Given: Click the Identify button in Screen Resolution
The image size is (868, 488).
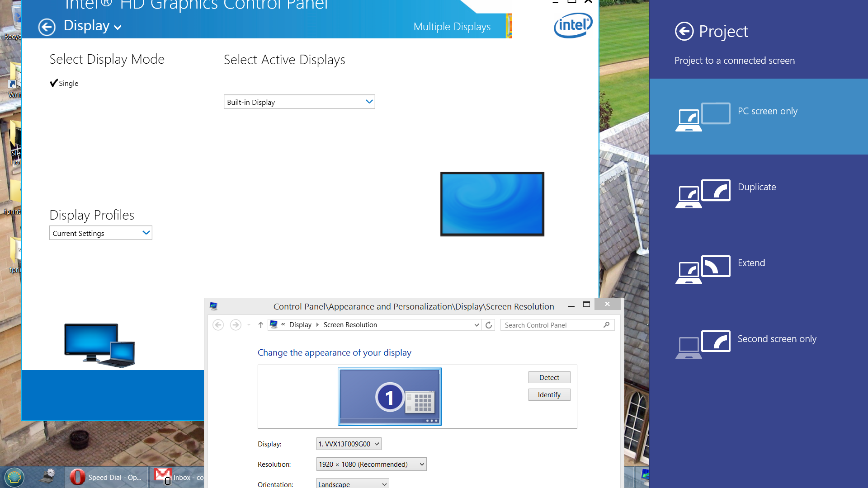Looking at the screenshot, I should [x=549, y=394].
